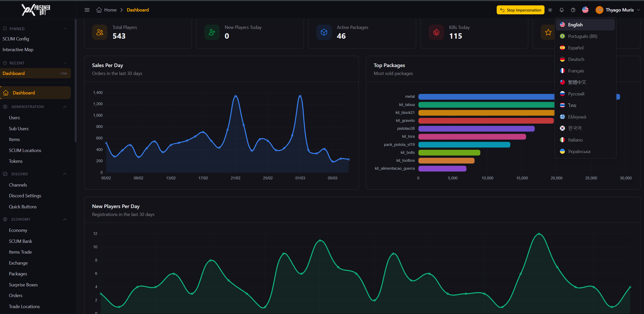Collapse the Discord section chevron

click(x=65, y=174)
